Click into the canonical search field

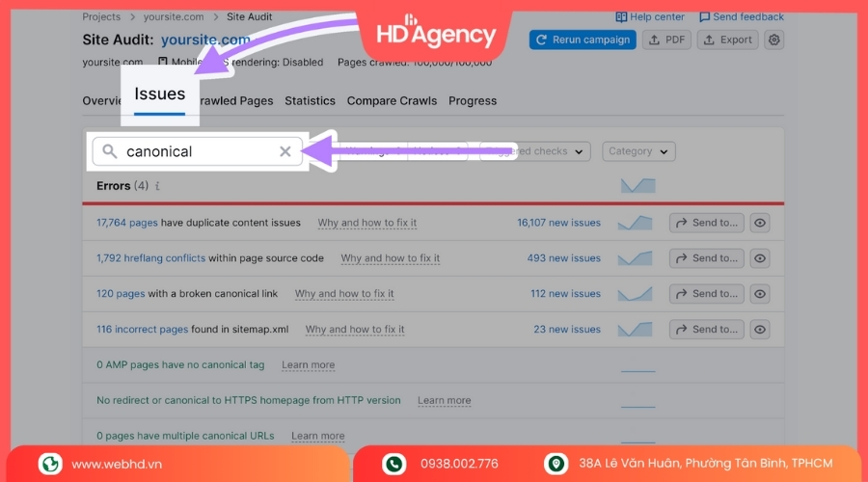point(198,151)
